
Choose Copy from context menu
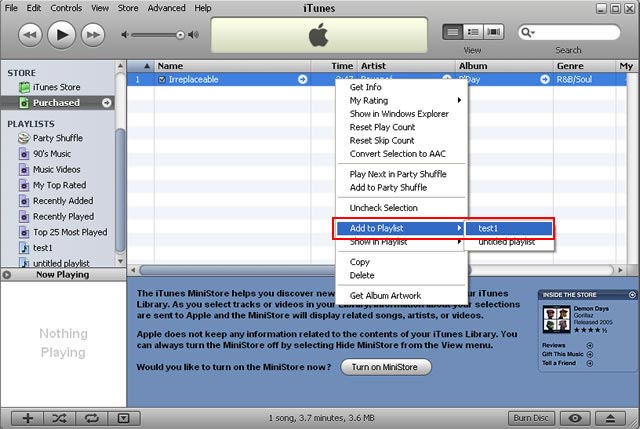click(402, 262)
